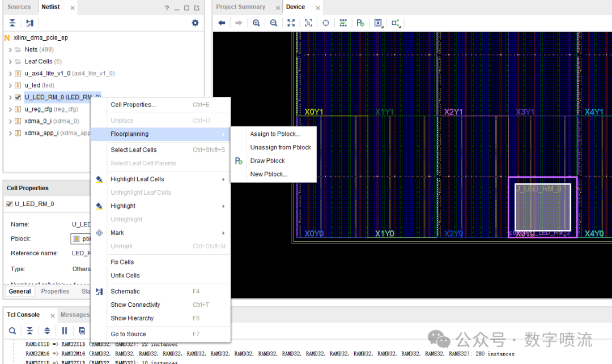Switch to the Project Summary tab

[240, 7]
